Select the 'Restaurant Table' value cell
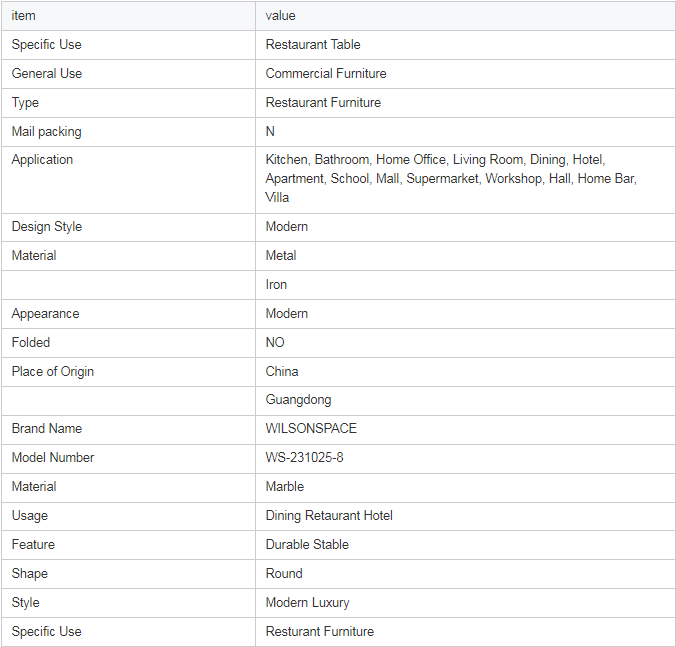The height and width of the screenshot is (647, 676). point(313,44)
